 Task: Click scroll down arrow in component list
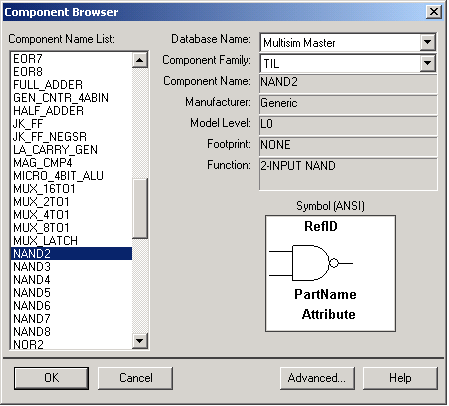(x=140, y=341)
